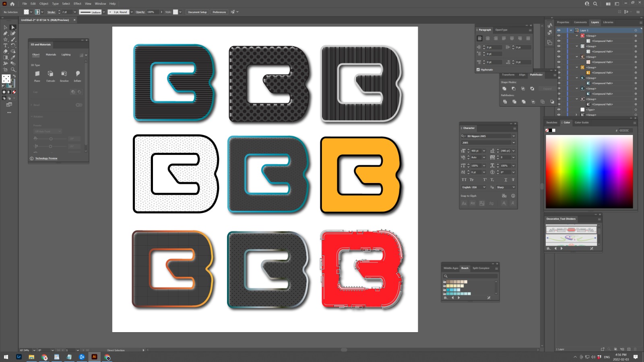644x362 pixels.
Task: Toggle visibility of the <Type> layer item
Action: pyautogui.click(x=559, y=109)
